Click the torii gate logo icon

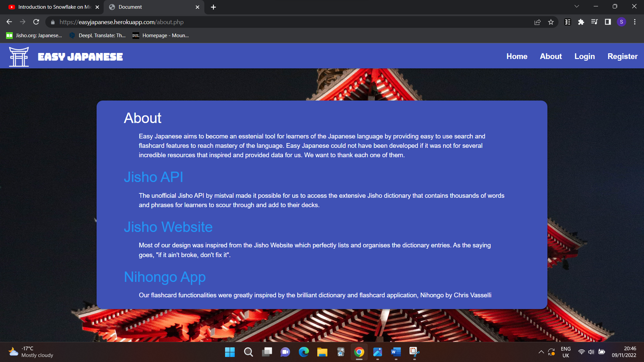(19, 57)
